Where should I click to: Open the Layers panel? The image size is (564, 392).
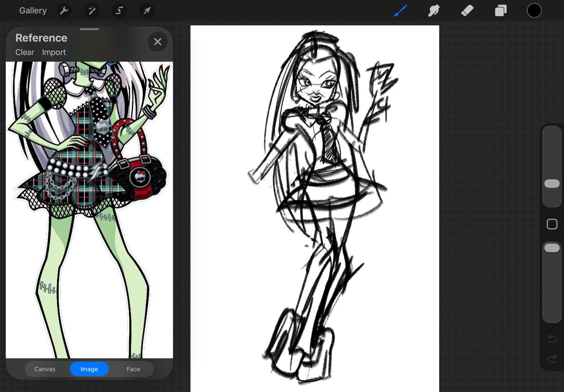click(x=501, y=10)
